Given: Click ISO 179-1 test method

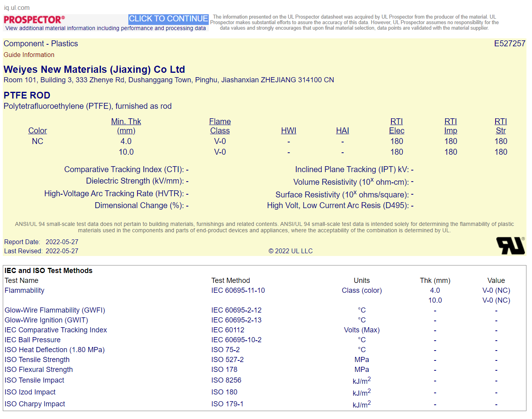Looking at the screenshot, I should pos(227,404).
